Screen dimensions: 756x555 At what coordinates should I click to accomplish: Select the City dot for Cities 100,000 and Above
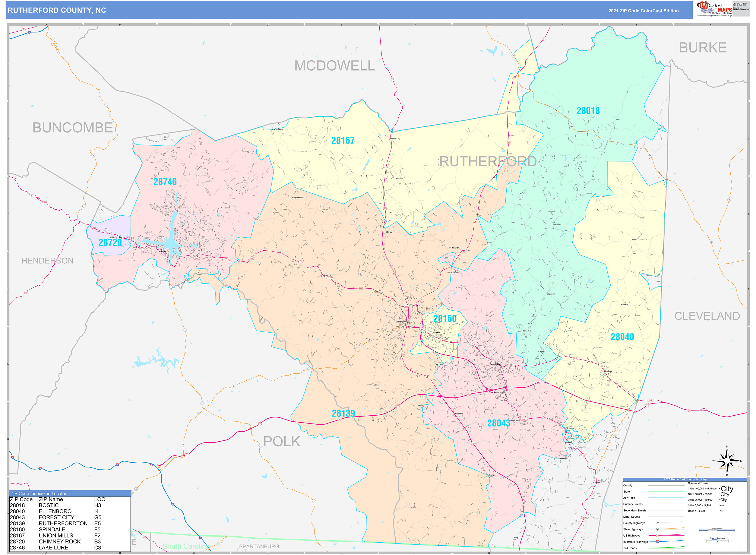tap(720, 488)
